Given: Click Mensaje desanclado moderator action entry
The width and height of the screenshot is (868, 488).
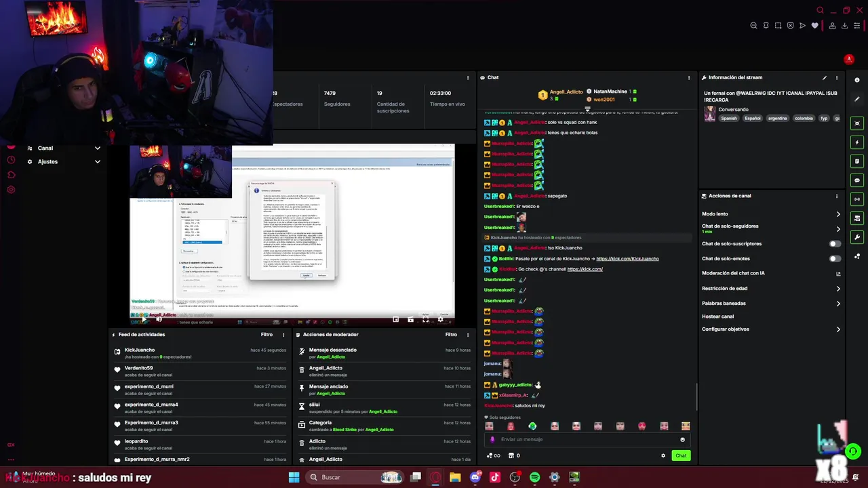Looking at the screenshot, I should pyautogui.click(x=385, y=353).
